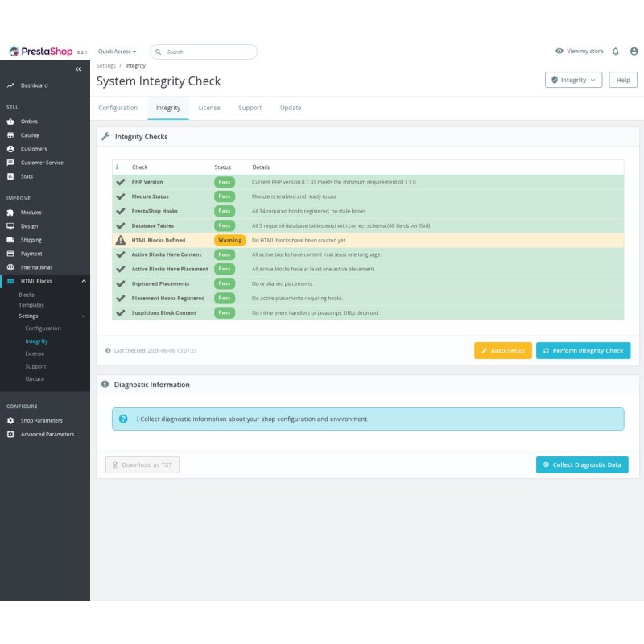Expand the Integrity dropdown button
This screenshot has height=644, width=644.
(573, 80)
